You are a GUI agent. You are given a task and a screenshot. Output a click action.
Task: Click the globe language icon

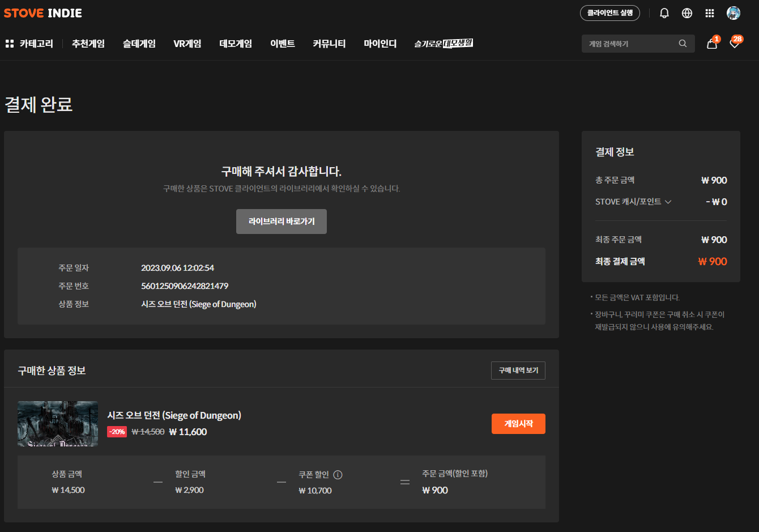[687, 13]
